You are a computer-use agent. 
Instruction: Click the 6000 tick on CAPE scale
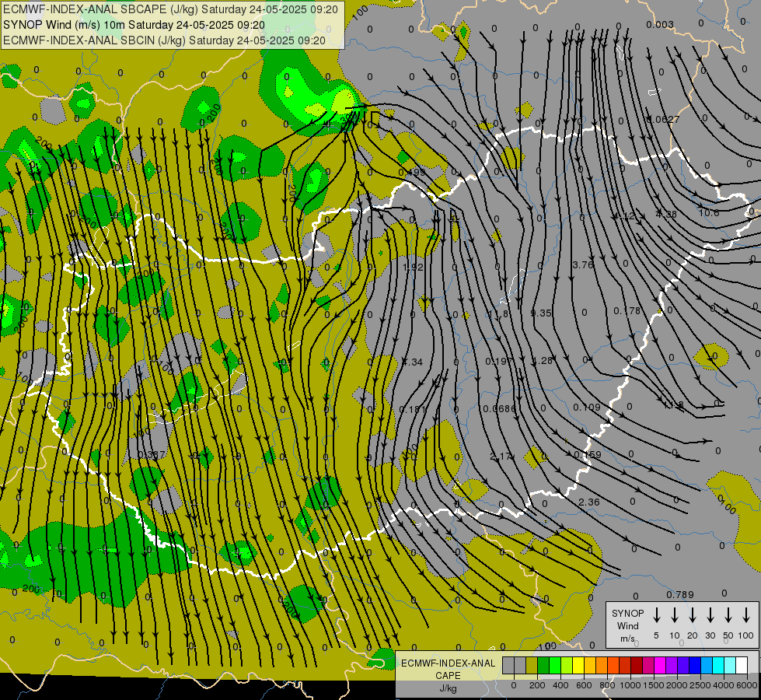tap(747, 685)
